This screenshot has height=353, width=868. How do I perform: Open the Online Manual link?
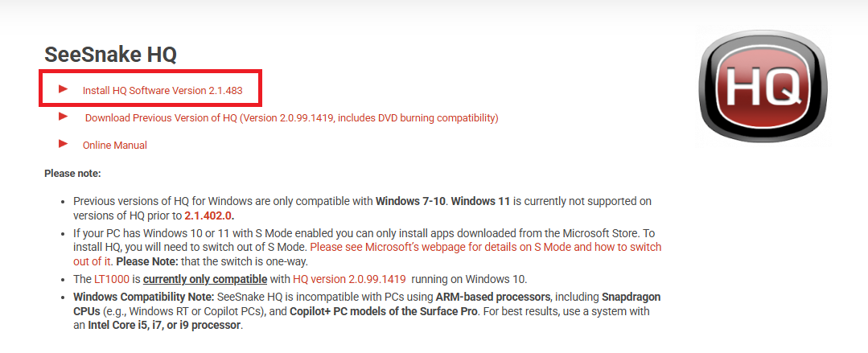114,146
